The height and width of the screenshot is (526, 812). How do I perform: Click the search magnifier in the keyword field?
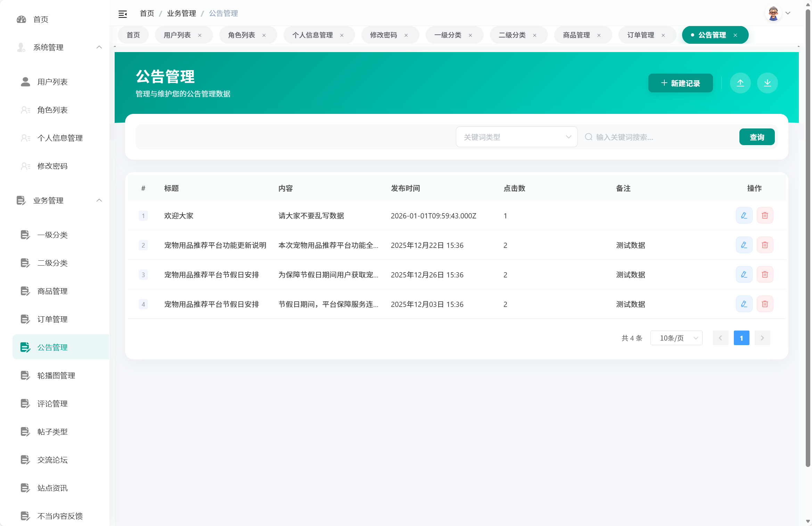pyautogui.click(x=589, y=137)
